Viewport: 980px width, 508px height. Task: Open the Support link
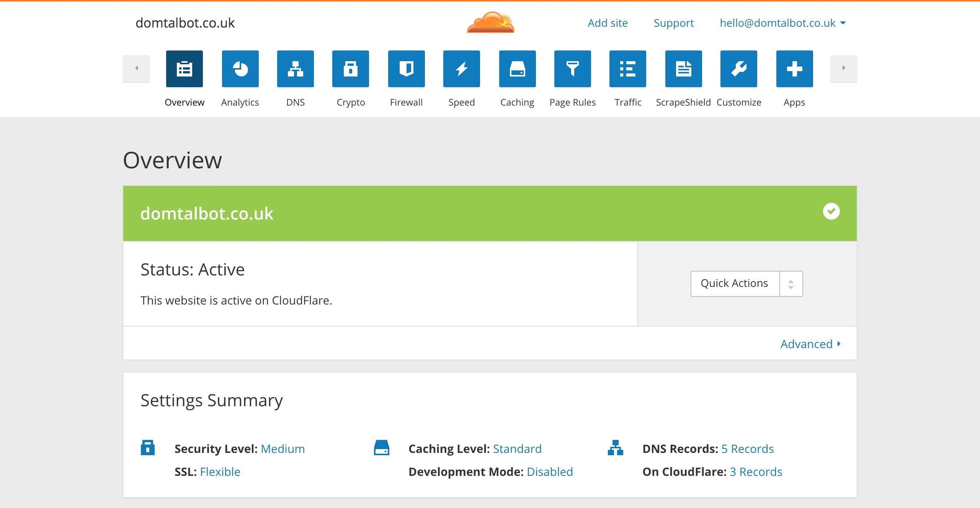click(x=673, y=23)
